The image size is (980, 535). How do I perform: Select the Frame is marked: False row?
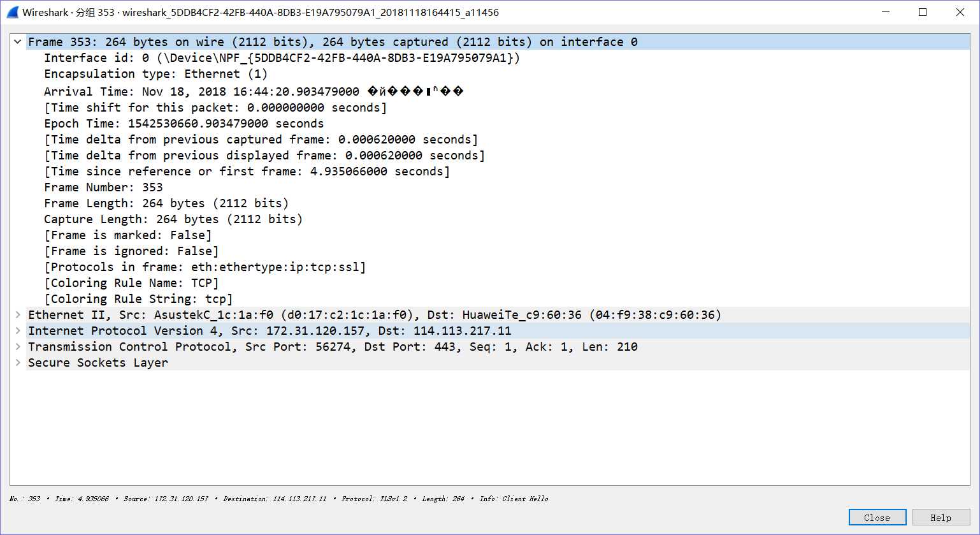[x=127, y=235]
